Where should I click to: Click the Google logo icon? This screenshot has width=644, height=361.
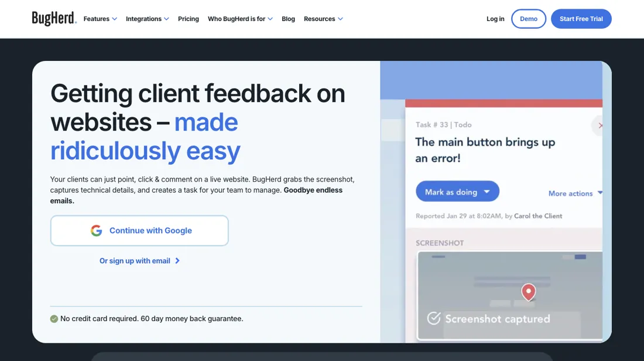pos(96,231)
